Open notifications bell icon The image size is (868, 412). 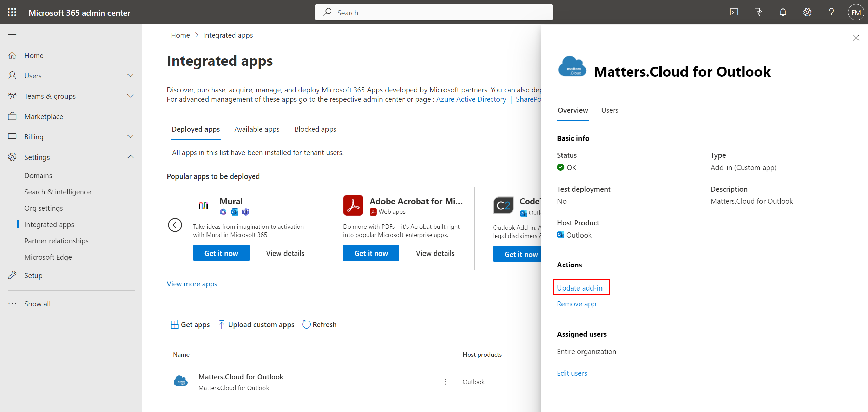point(783,12)
